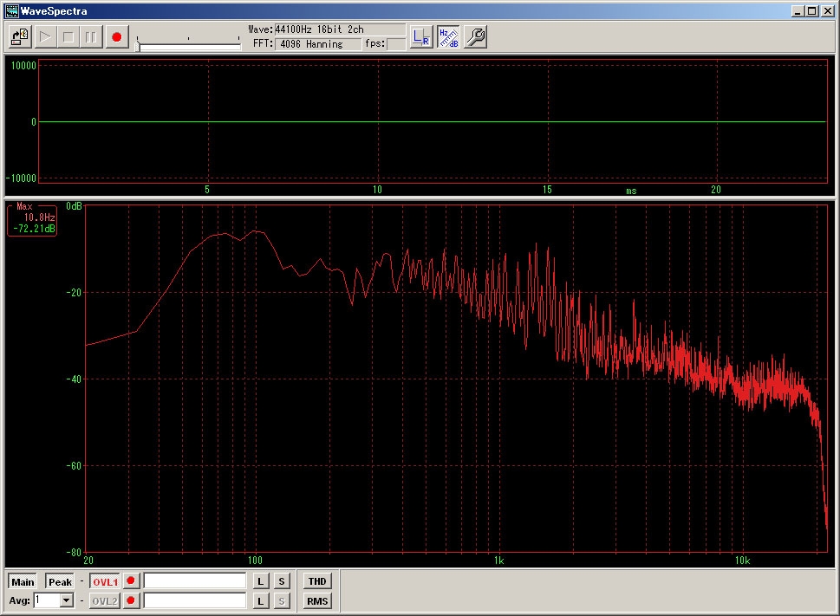Open settings with the wrench icon
The height and width of the screenshot is (616, 840).
coord(475,37)
